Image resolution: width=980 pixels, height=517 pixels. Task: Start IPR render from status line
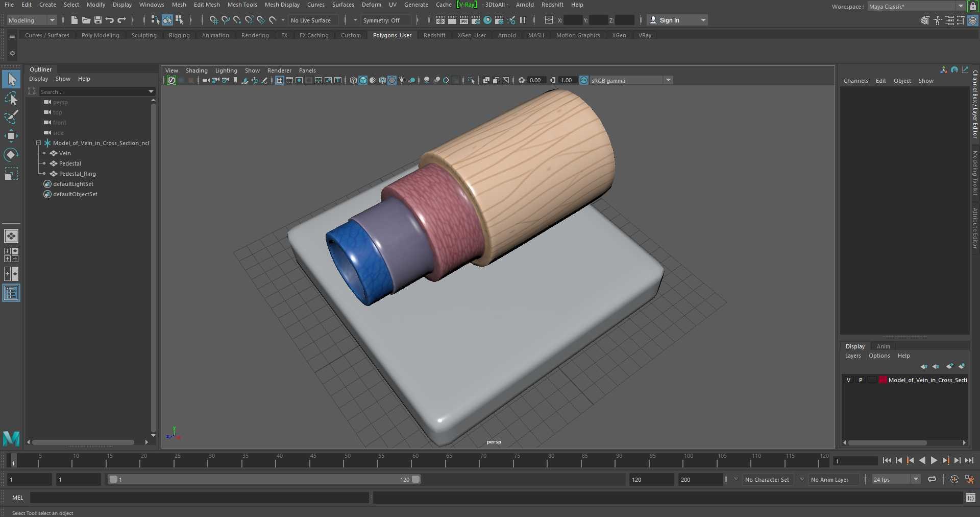click(x=464, y=20)
